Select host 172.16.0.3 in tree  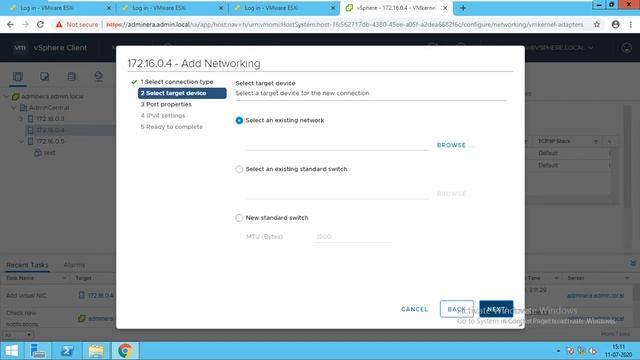50,119
